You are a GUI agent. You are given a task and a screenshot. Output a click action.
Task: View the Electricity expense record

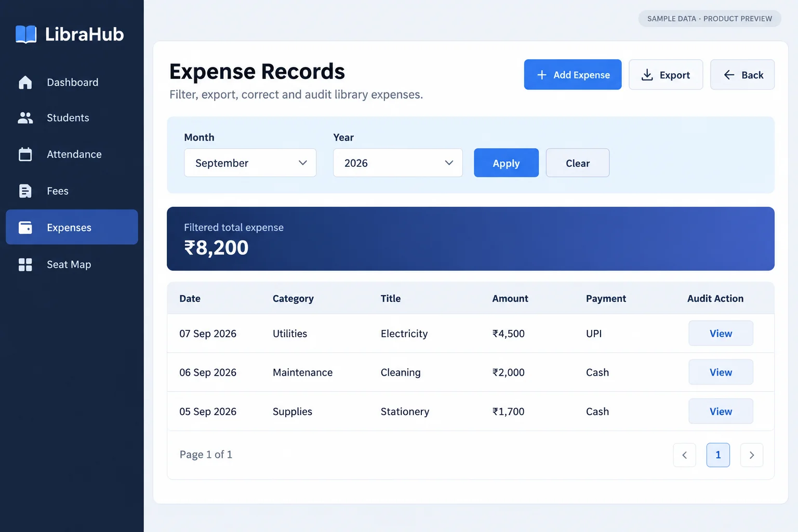pos(721,333)
